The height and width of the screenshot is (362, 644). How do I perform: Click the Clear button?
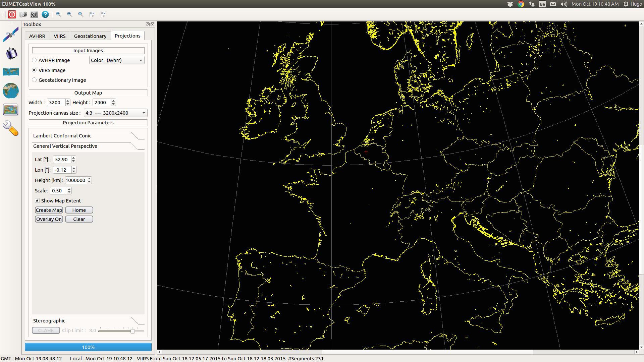[79, 219]
